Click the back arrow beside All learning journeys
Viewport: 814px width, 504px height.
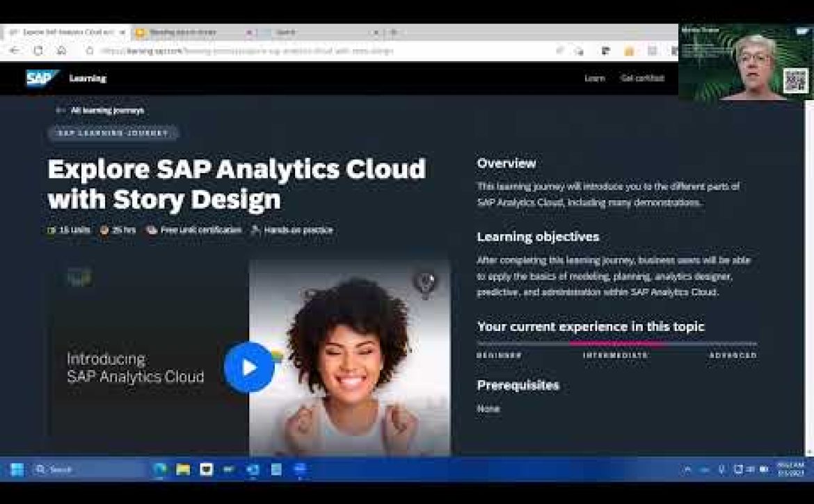point(61,110)
